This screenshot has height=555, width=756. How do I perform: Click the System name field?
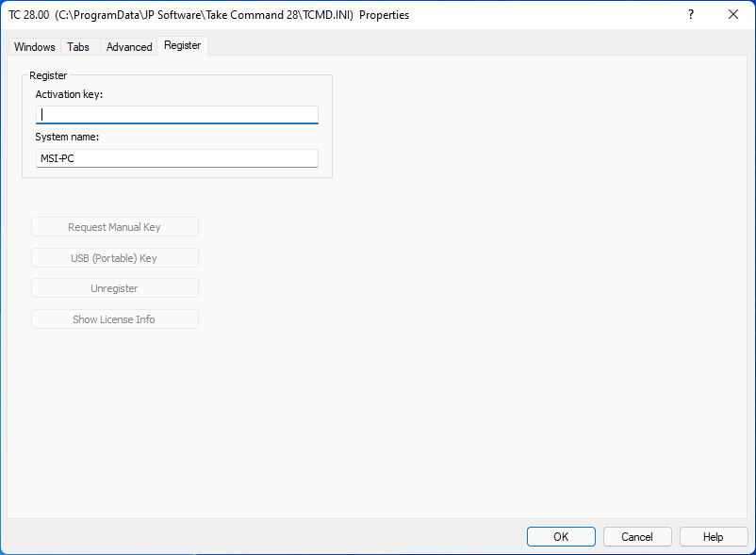(x=177, y=158)
